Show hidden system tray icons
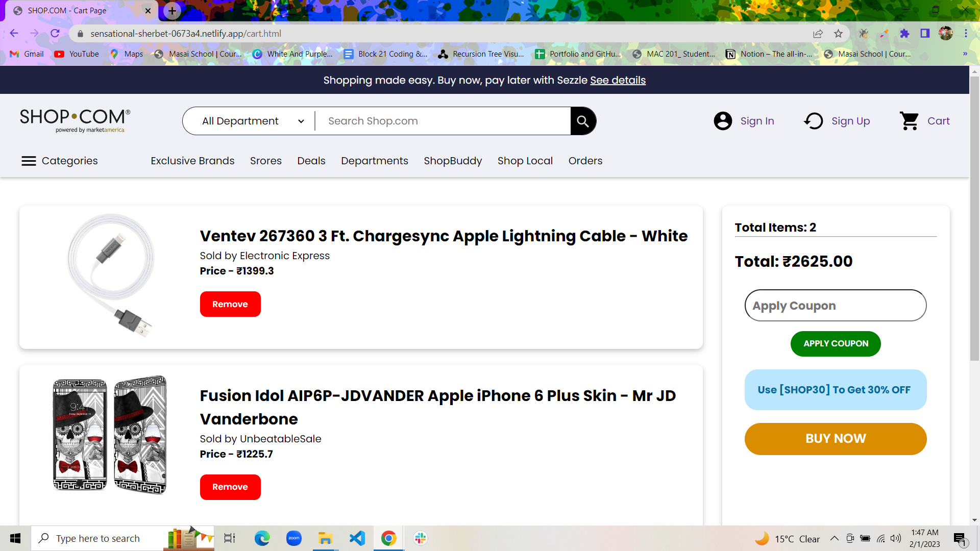This screenshot has height=551, width=980. [834, 538]
